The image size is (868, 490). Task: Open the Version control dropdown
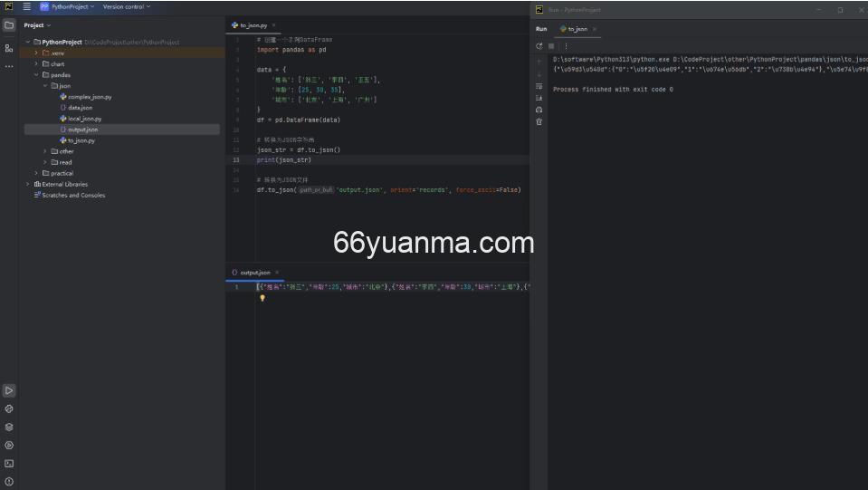(126, 6)
